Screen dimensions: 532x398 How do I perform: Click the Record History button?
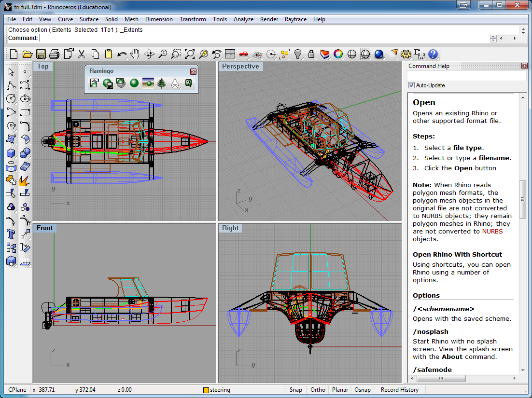399,390
